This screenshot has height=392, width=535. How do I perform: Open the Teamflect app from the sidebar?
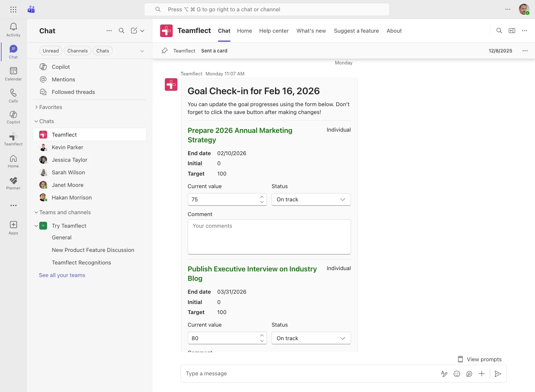pos(13,139)
